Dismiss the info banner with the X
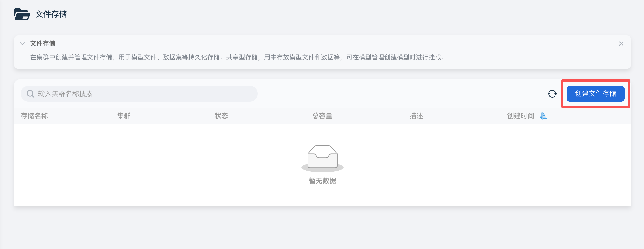This screenshot has height=249, width=644. pos(622,44)
